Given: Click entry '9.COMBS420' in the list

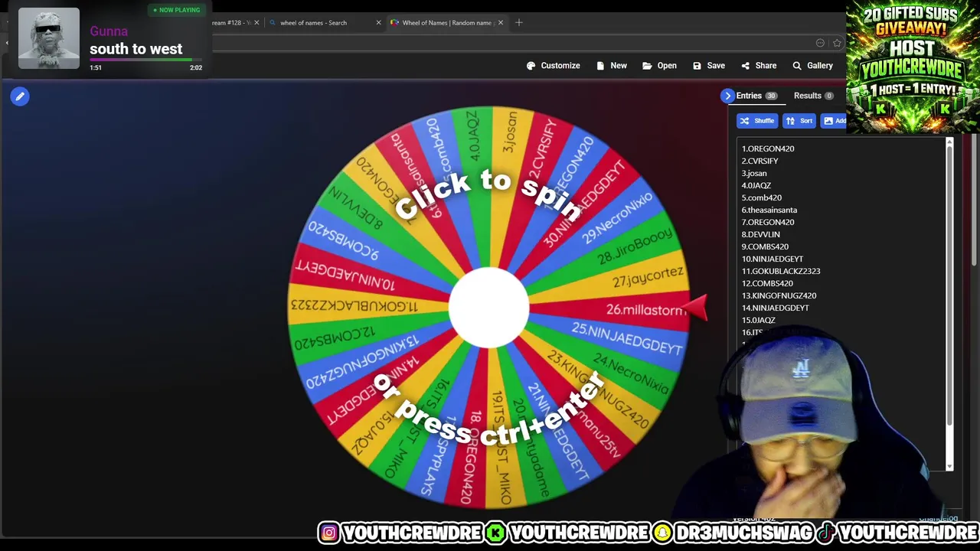Looking at the screenshot, I should click(x=765, y=246).
